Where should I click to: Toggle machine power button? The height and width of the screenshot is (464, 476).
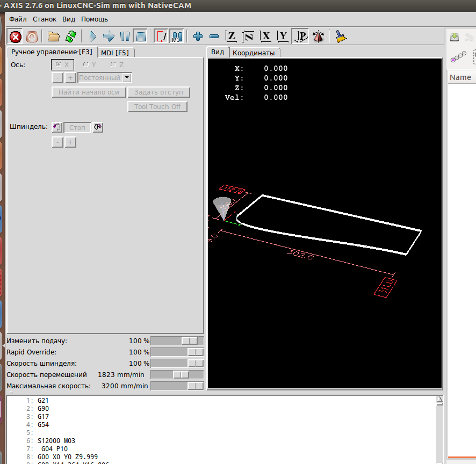[32, 37]
